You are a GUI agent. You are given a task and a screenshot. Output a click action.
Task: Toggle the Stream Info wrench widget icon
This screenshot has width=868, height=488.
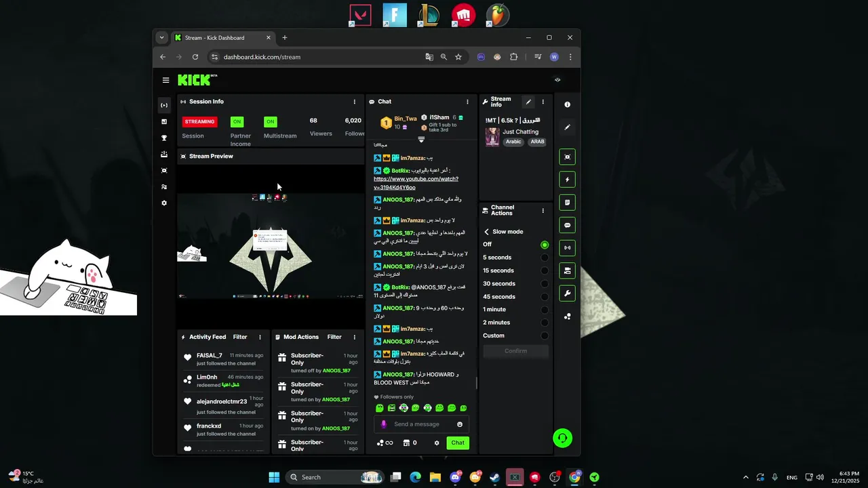coord(568,293)
